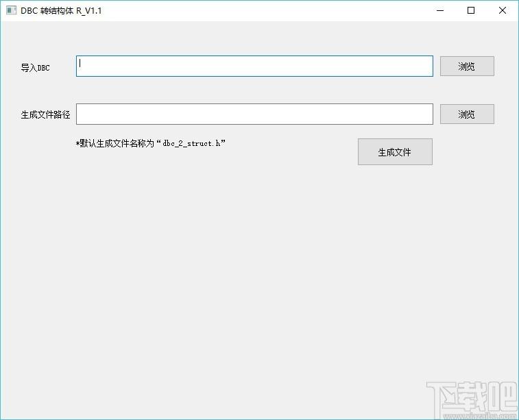
Task: Click the window title DBC 转结构体 R_V1.1
Action: click(x=61, y=10)
